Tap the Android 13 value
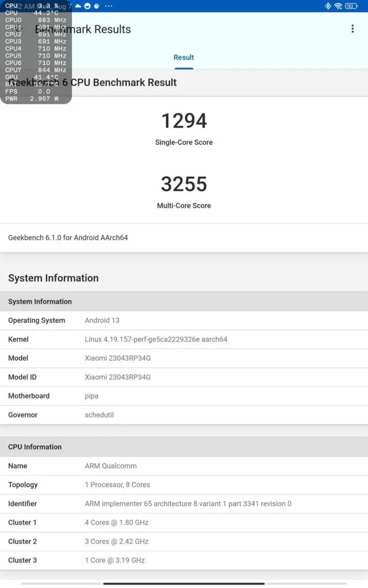368x588 pixels. pos(102,320)
